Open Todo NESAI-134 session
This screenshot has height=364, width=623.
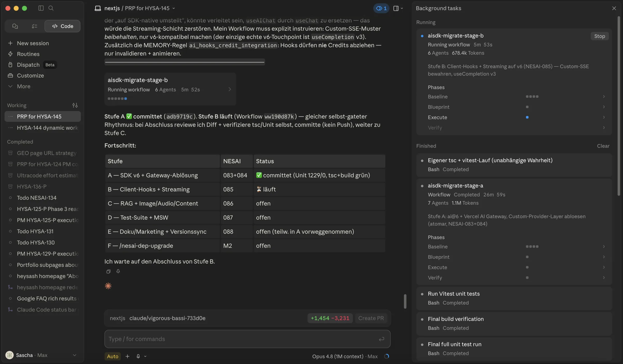[x=43, y=198]
